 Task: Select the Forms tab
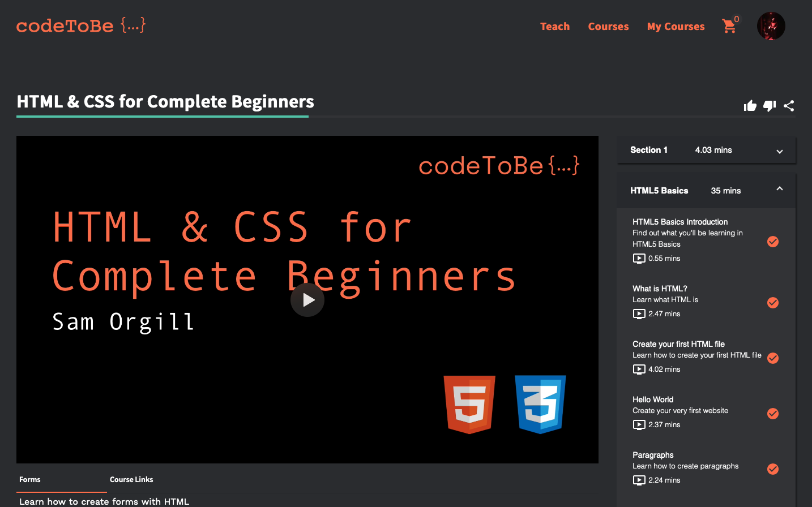point(29,479)
